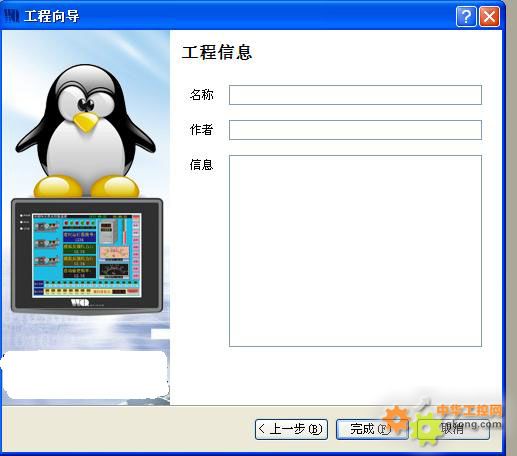Image resolution: width=517 pixels, height=456 pixels.
Task: Cancel the wizard with 取消 button
Action: [x=453, y=429]
